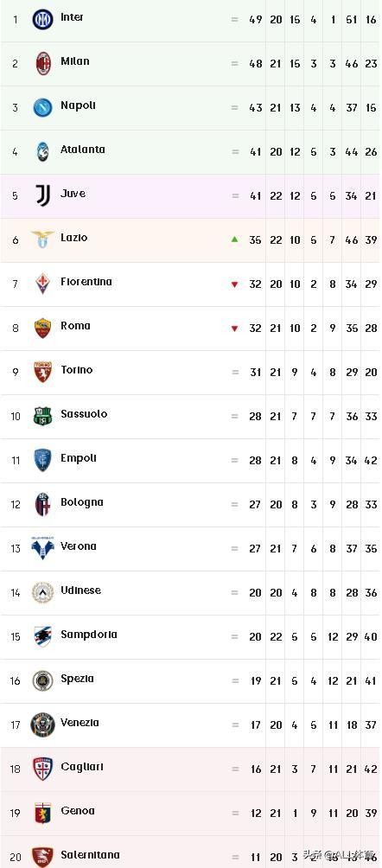Click the Juve logo icon
The image size is (382, 868).
pyautogui.click(x=42, y=195)
